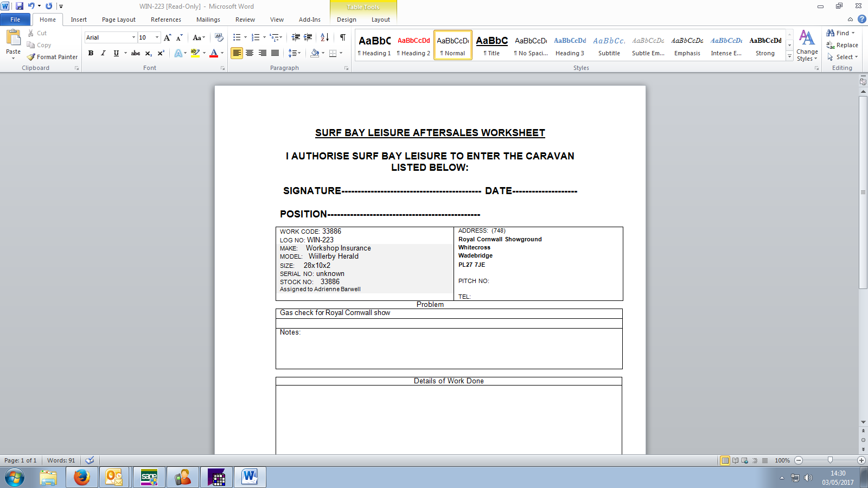The height and width of the screenshot is (488, 868).
Task: Open font name dropdown Arial
Action: (133, 37)
